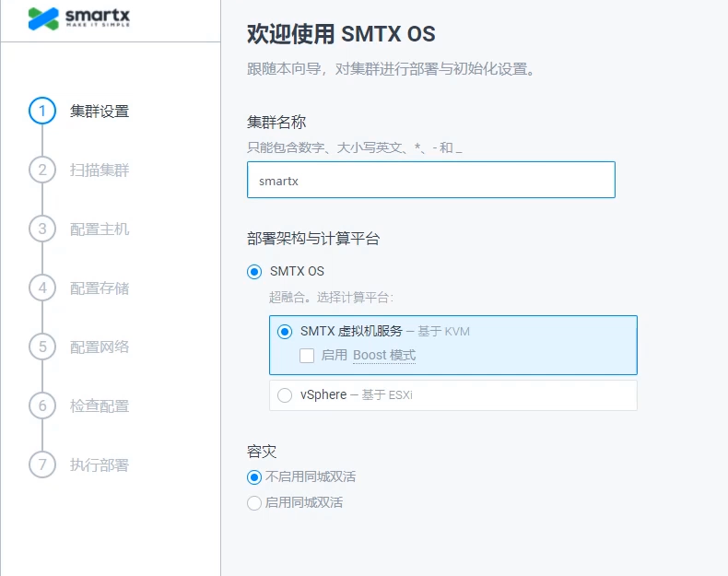Enable the 启用 Boost 模式 checkbox
The width and height of the screenshot is (728, 576).
307,356
